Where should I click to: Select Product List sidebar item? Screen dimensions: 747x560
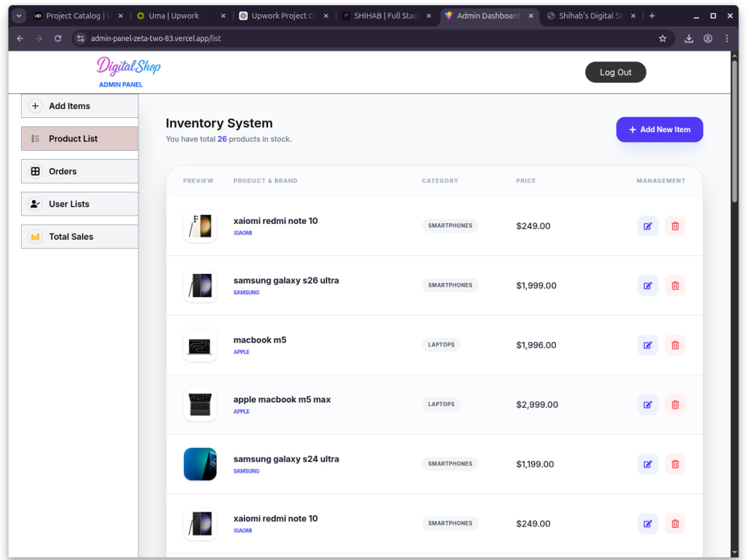(x=80, y=139)
